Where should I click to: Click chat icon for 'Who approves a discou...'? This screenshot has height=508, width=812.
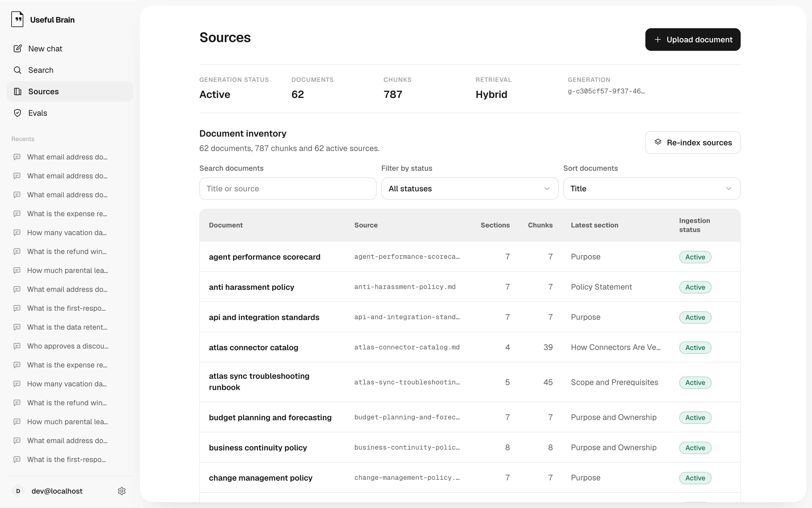(17, 346)
